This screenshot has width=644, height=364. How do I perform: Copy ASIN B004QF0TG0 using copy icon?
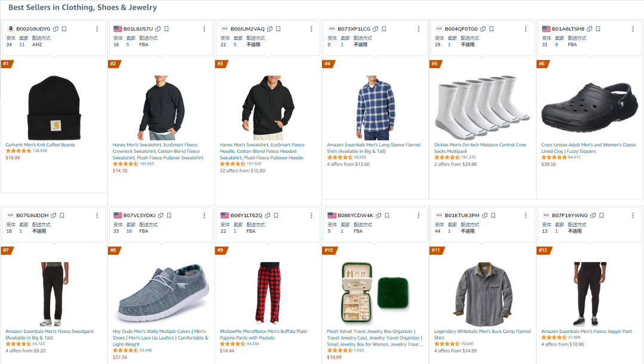(x=483, y=29)
